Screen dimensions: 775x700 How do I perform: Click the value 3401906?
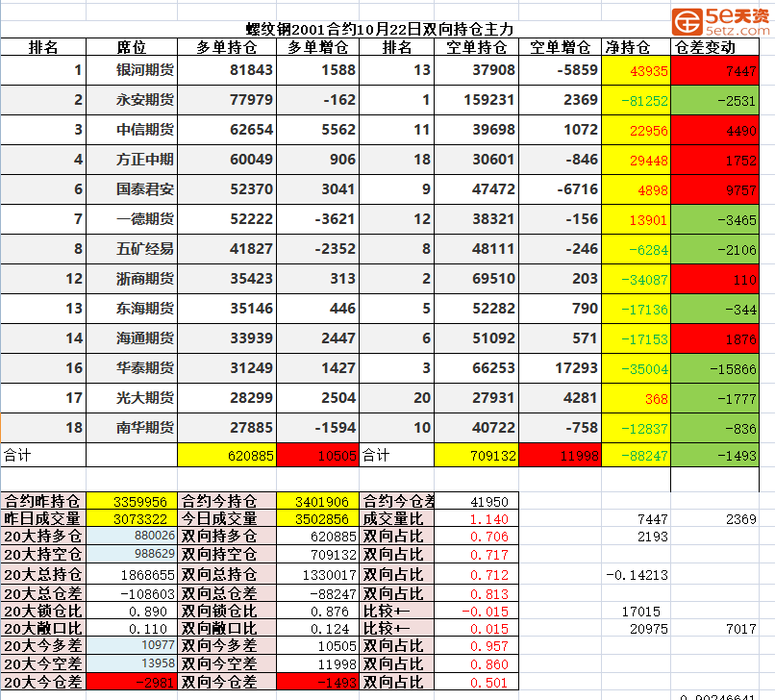318,501
